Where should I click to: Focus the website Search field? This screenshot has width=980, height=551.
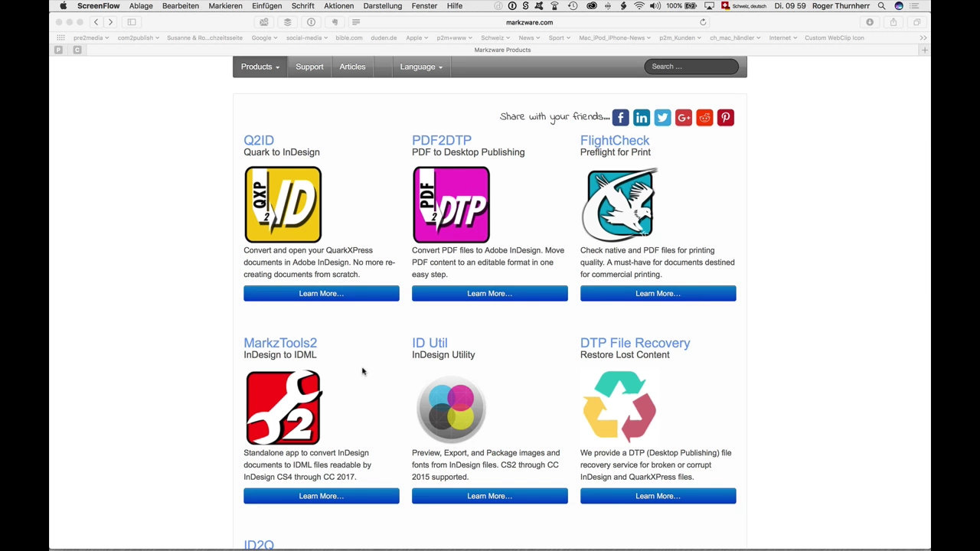(x=691, y=67)
